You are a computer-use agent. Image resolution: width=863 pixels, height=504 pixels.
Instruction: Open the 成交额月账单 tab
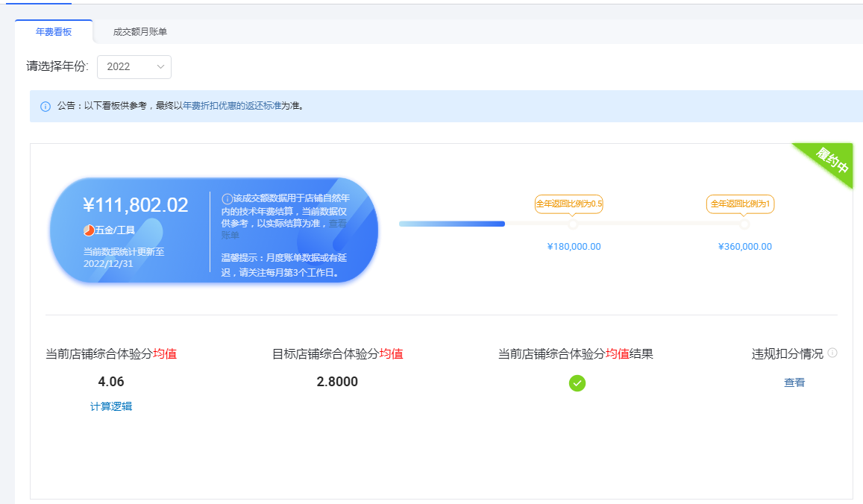pos(139,32)
